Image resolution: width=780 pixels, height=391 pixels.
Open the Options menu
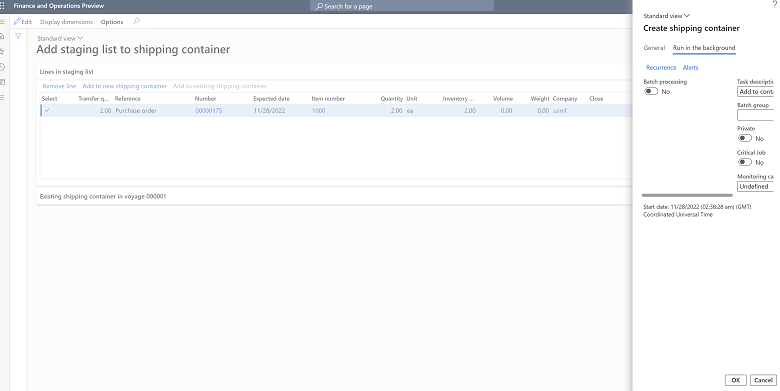112,22
